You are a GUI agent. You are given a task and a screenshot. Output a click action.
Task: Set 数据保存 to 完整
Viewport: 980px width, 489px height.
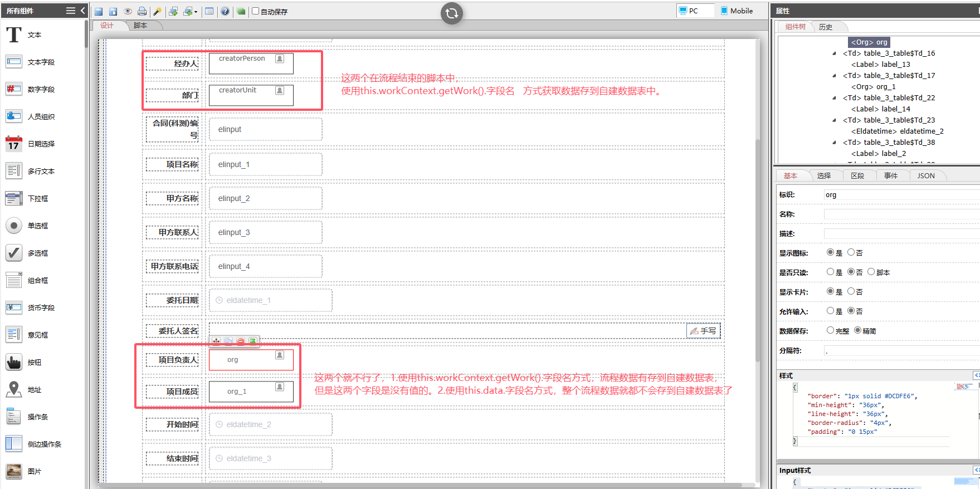pyautogui.click(x=830, y=330)
